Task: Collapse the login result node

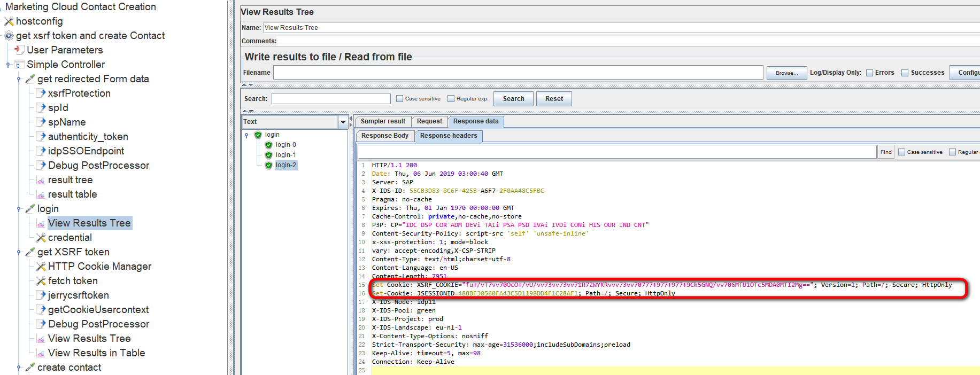Action: (247, 135)
